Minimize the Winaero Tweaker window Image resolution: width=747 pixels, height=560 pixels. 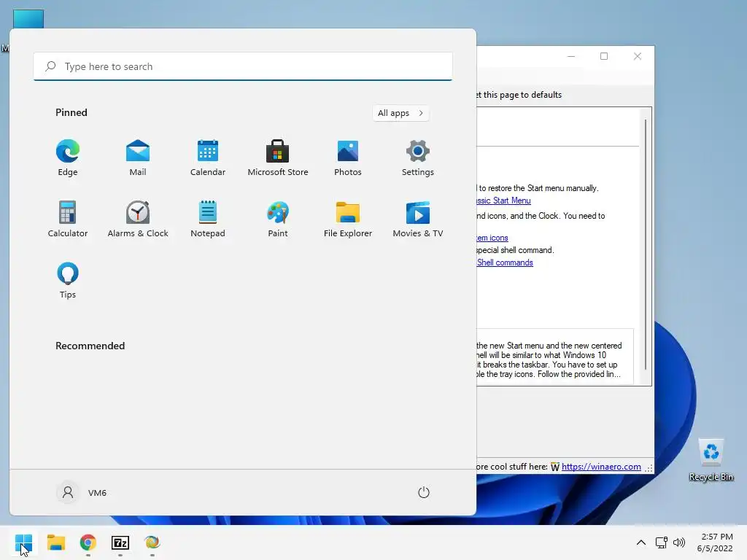pyautogui.click(x=571, y=56)
